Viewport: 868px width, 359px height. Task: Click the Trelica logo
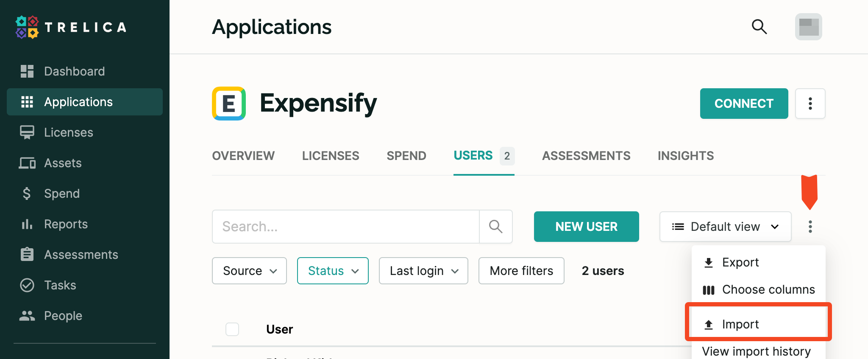point(71,27)
